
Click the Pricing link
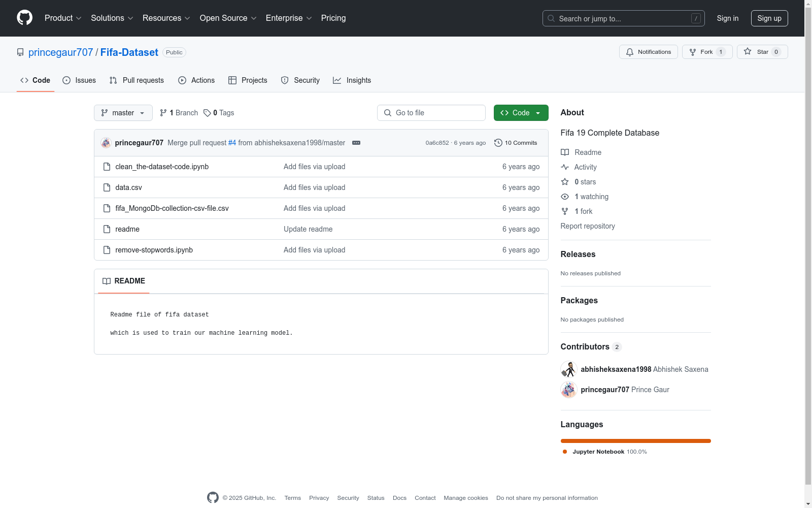[x=333, y=18]
